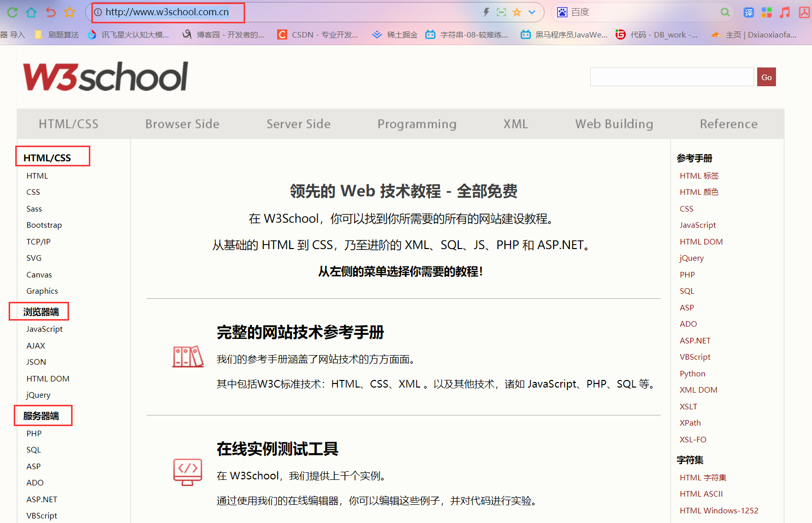Click the red books reference icon
The height and width of the screenshot is (523, 812).
pyautogui.click(x=188, y=357)
